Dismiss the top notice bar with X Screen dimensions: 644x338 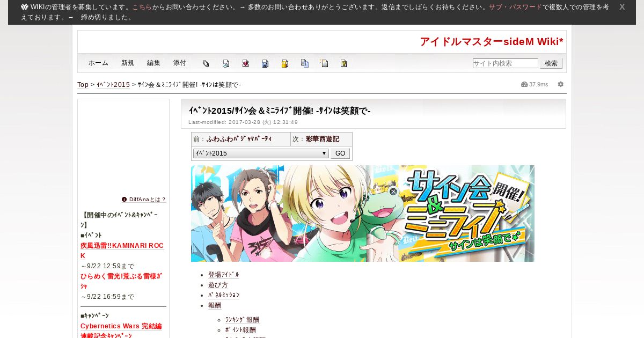click(622, 7)
